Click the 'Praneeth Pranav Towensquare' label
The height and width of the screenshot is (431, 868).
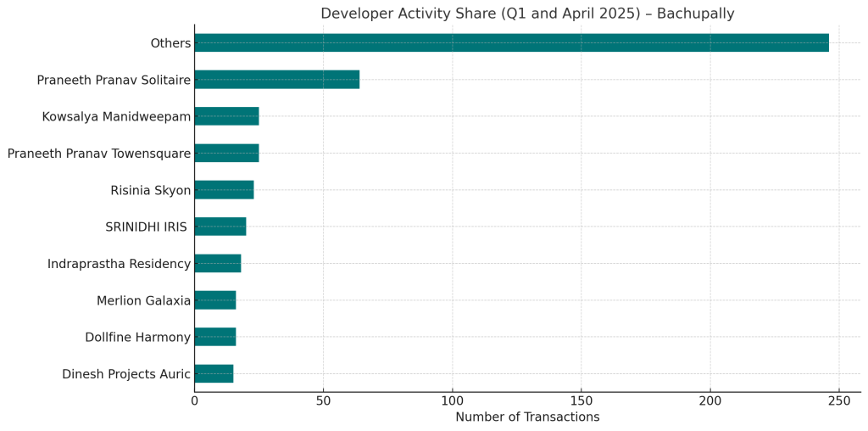coord(100,154)
